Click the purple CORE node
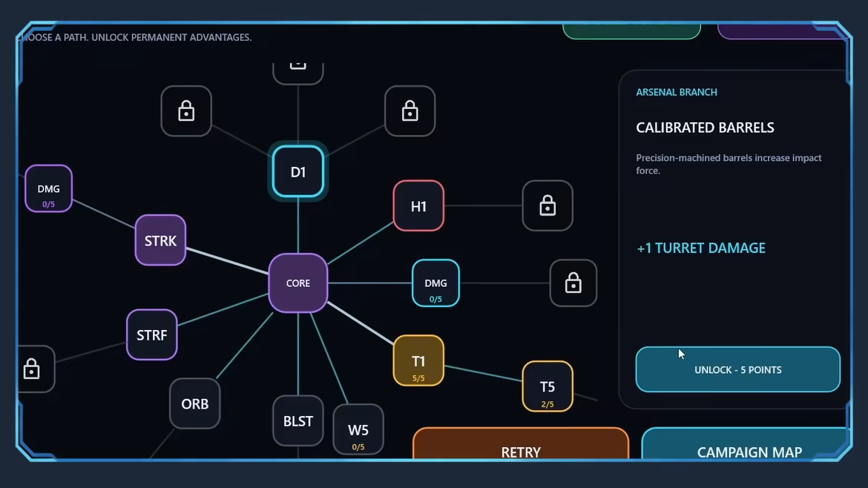The width and height of the screenshot is (868, 488). tap(297, 283)
